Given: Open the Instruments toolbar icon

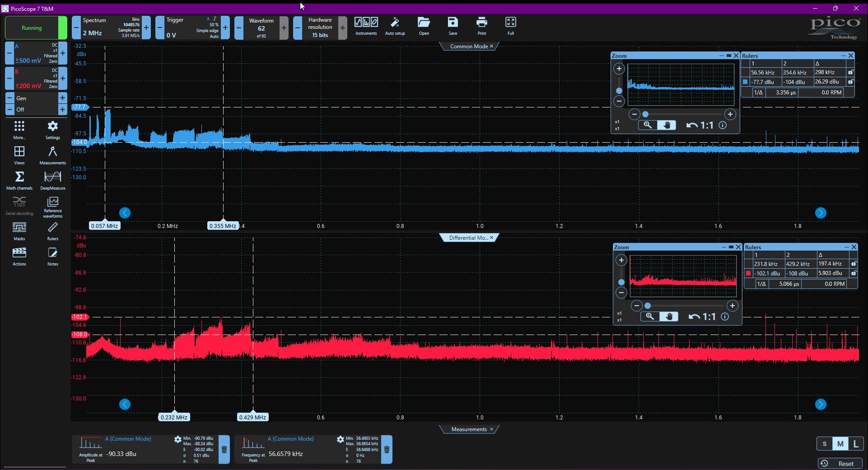Looking at the screenshot, I should point(366,26).
